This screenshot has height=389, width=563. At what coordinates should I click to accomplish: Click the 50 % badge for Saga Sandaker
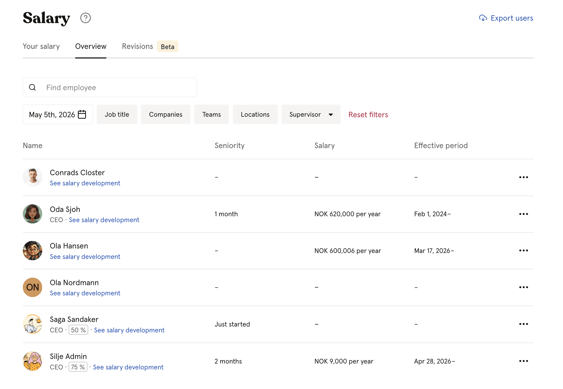(78, 330)
